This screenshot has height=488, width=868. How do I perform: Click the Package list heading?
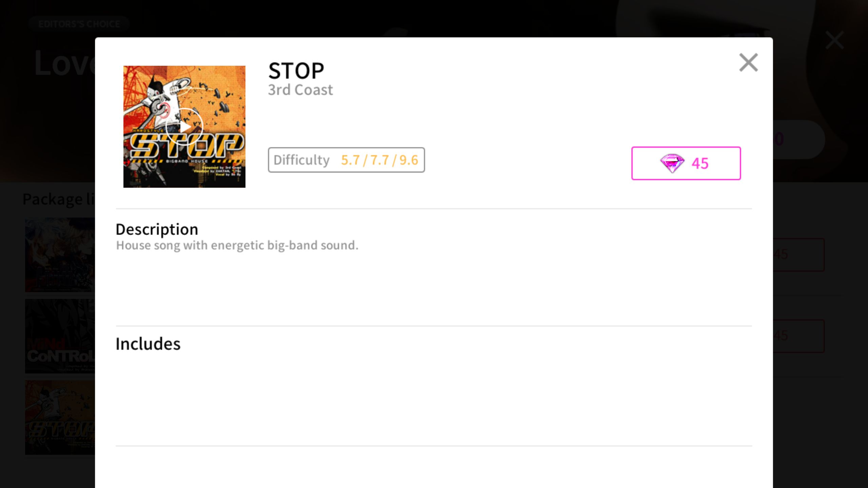pos(59,199)
